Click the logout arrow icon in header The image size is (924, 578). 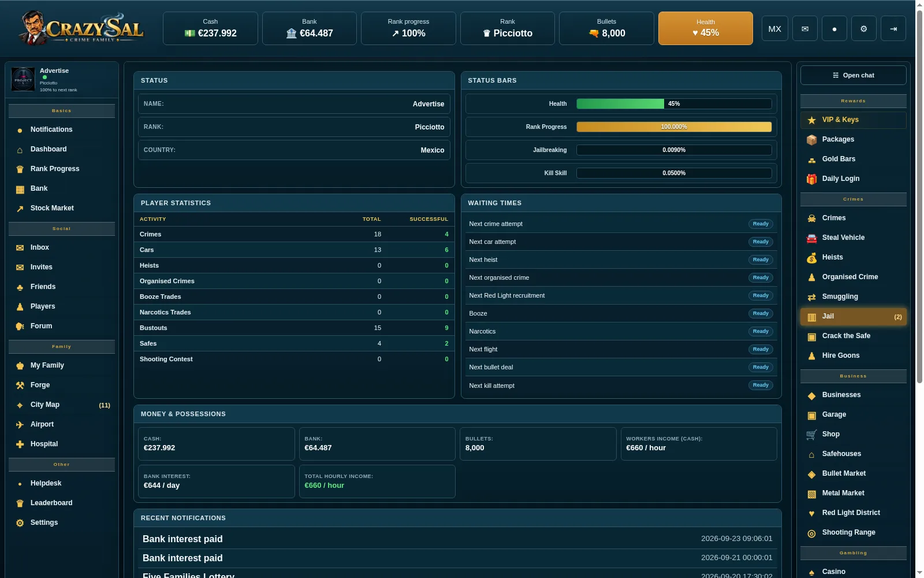pyautogui.click(x=893, y=28)
